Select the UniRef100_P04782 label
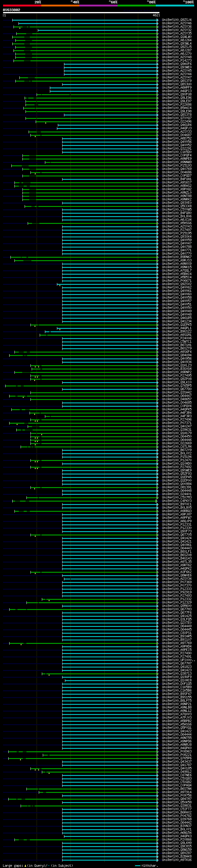Image resolution: width=197 pixels, height=868 pixels. [177, 816]
